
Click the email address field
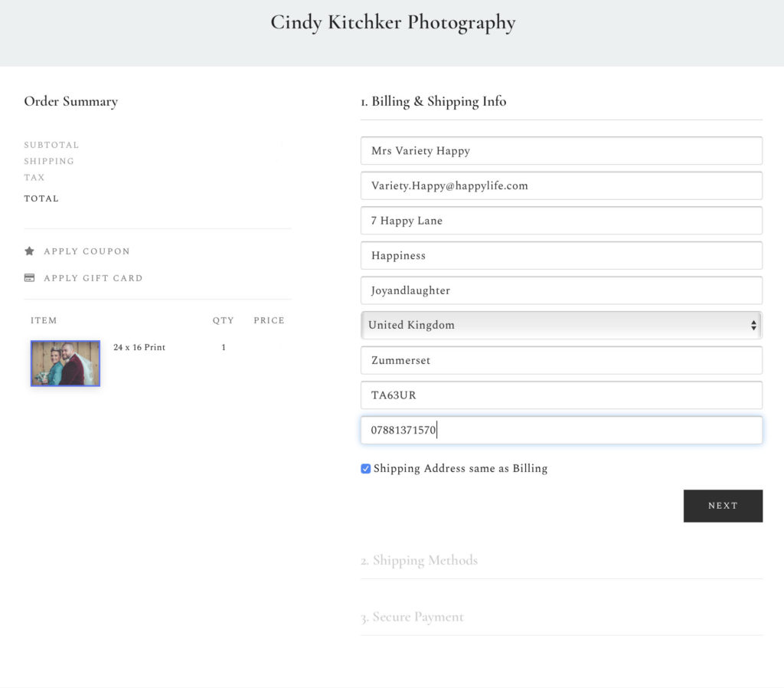pos(561,185)
